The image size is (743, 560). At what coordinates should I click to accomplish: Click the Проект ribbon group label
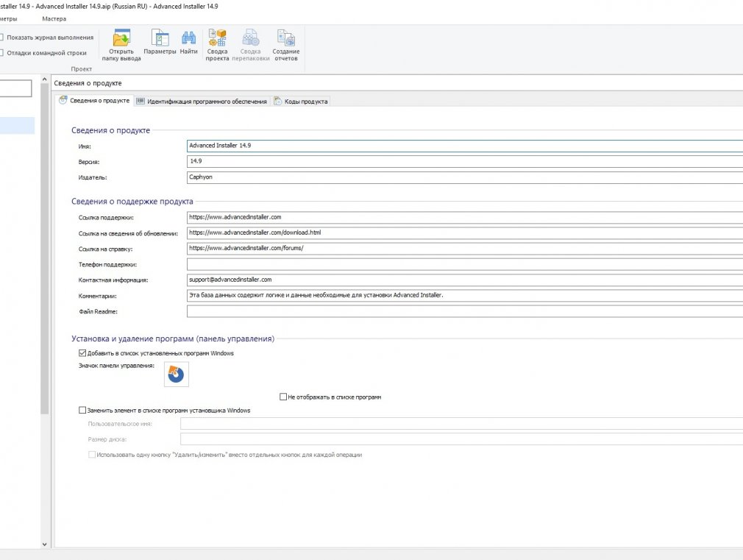point(81,68)
